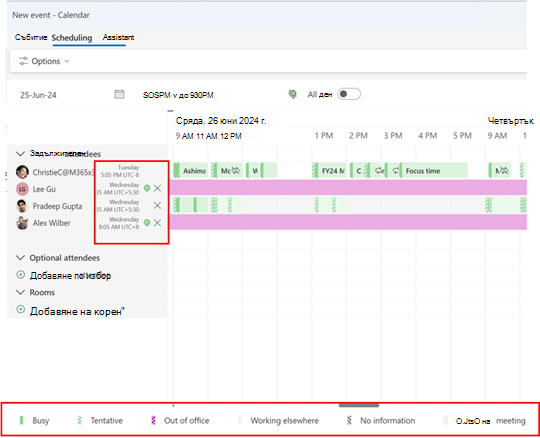
Task: Open the Options dropdown menu
Action: pos(44,61)
